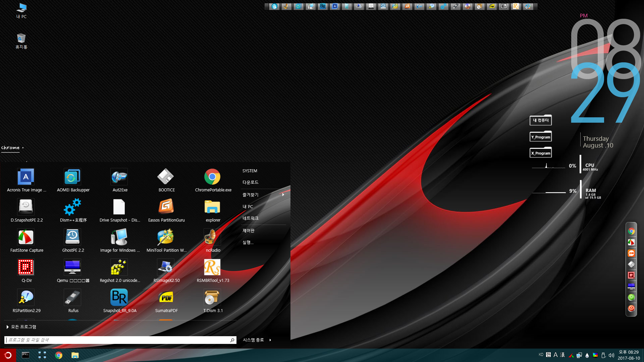
Task: Click taskbar clock showing 오후 08:29
Action: (x=629, y=355)
